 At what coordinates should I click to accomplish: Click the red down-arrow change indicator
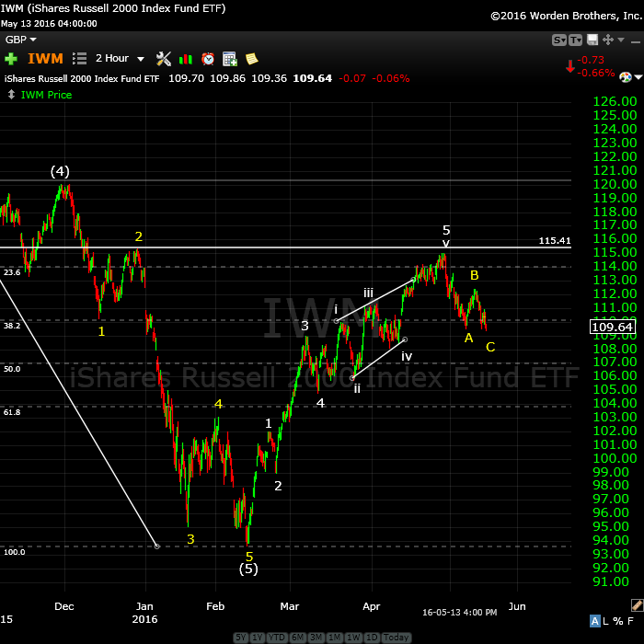point(570,66)
